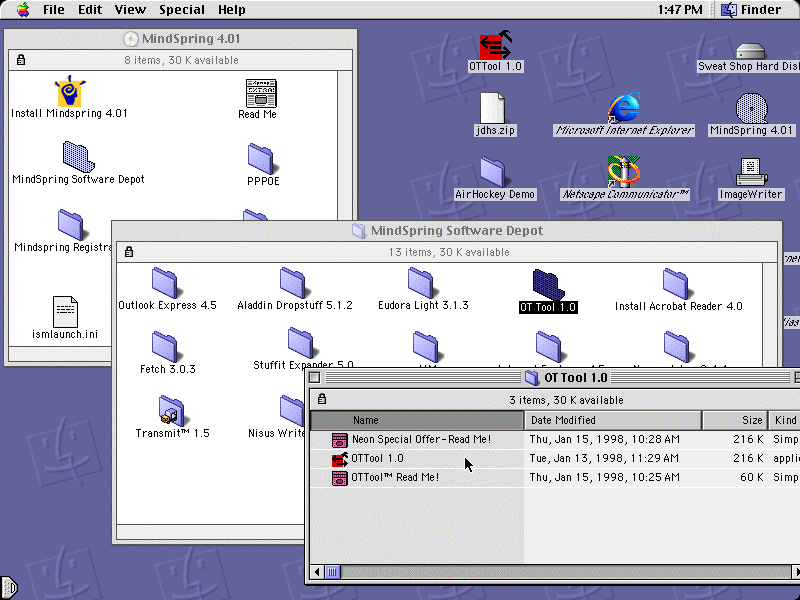The width and height of the screenshot is (800, 600).
Task: Select the Eudora Light 3.1.3 folder
Action: coord(421,283)
